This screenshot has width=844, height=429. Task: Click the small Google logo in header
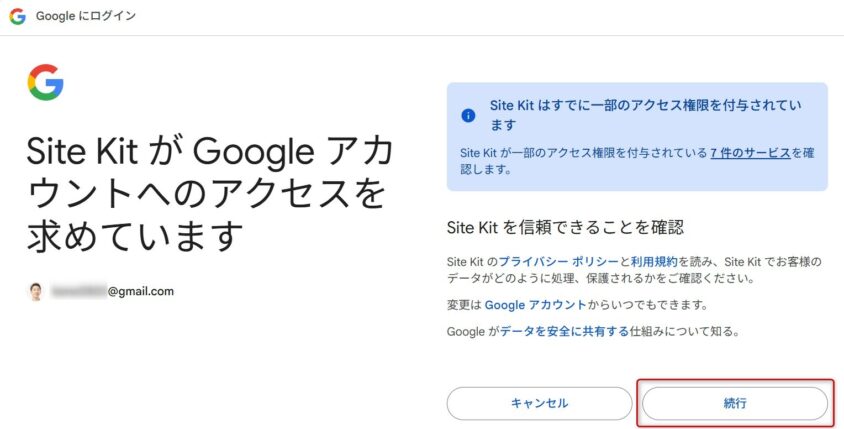tap(17, 17)
